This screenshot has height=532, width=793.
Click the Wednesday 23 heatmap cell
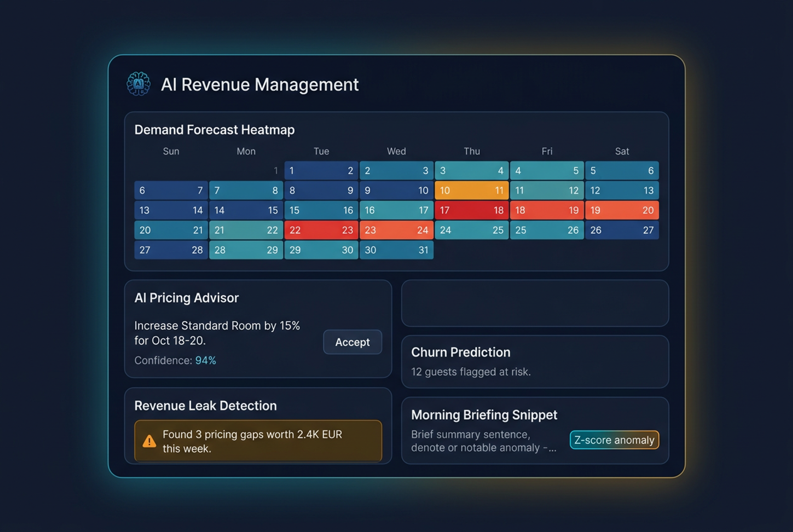point(396,230)
